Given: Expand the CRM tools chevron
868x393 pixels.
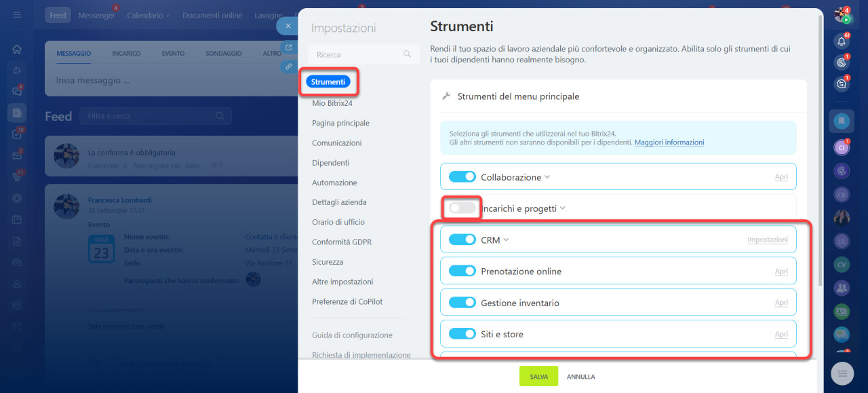Looking at the screenshot, I should pos(506,240).
